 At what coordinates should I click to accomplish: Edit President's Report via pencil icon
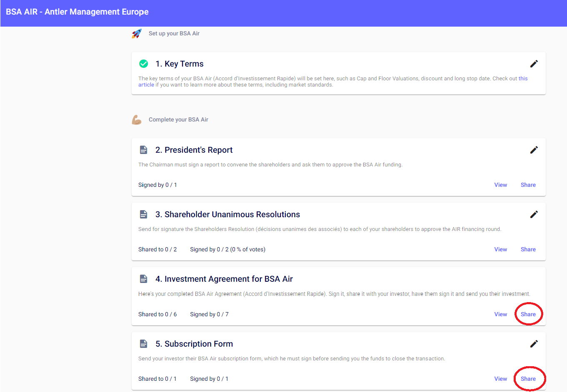click(534, 150)
